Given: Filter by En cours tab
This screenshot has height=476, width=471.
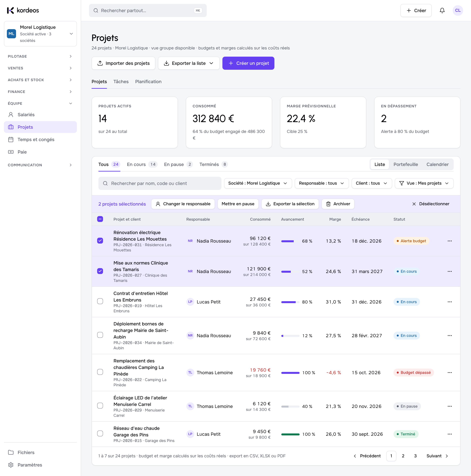Looking at the screenshot, I should 142,164.
